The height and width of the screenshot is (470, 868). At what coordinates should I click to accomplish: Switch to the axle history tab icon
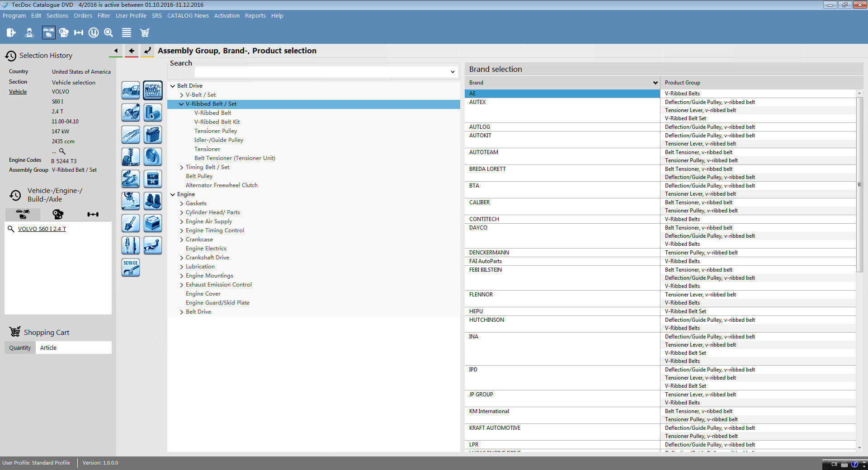pyautogui.click(x=93, y=214)
